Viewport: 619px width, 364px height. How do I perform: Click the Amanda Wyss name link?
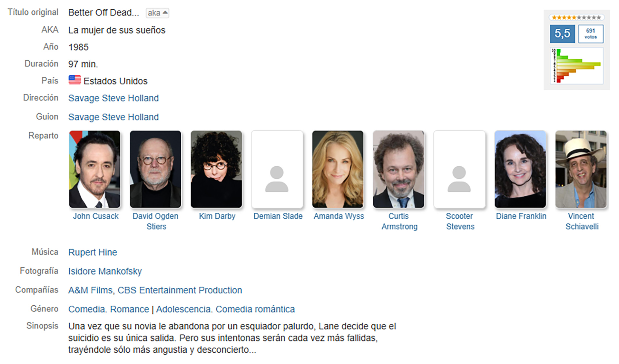point(339,216)
